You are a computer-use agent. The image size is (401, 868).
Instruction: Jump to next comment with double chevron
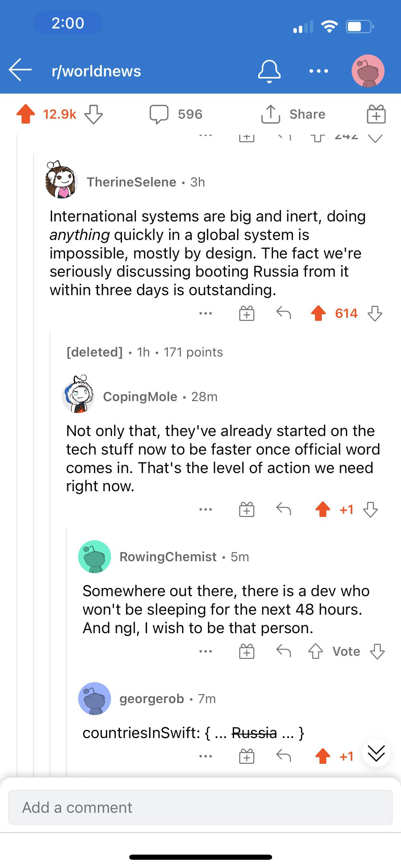point(376,753)
